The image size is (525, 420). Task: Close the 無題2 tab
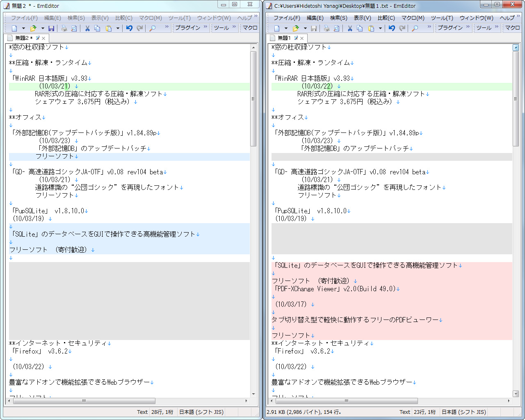(44, 38)
